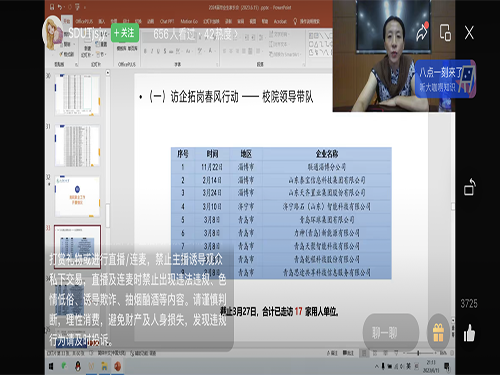Open the picture-in-picture window icon
Image resolution: width=500 pixels, height=375 pixels.
pyautogui.click(x=445, y=33)
